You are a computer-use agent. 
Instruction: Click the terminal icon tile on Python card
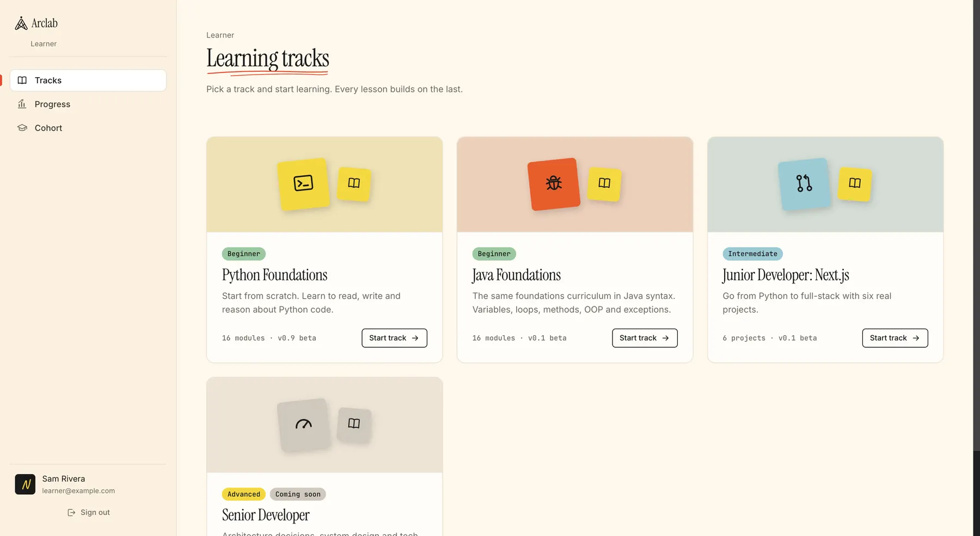tap(303, 183)
